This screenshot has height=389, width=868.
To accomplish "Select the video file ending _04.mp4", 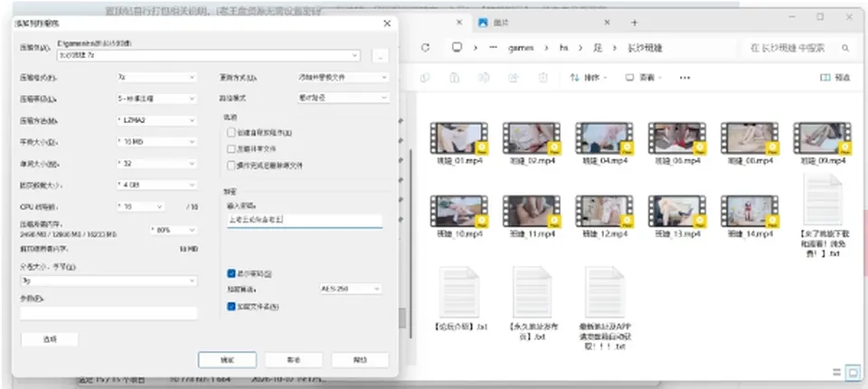I will click(604, 144).
